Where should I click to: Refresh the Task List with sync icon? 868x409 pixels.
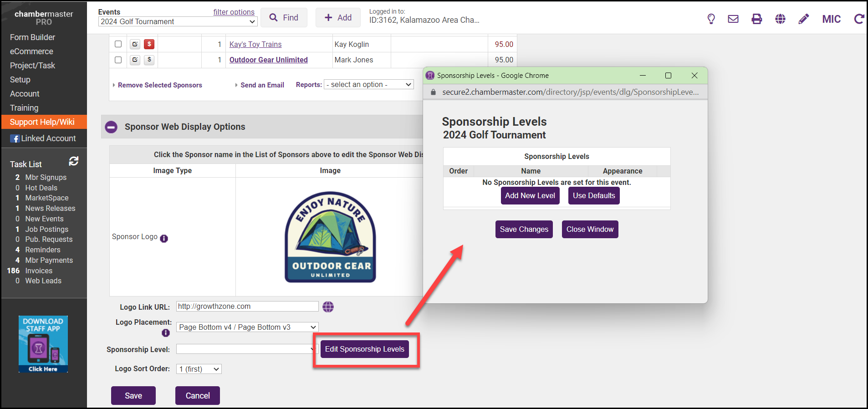click(74, 161)
